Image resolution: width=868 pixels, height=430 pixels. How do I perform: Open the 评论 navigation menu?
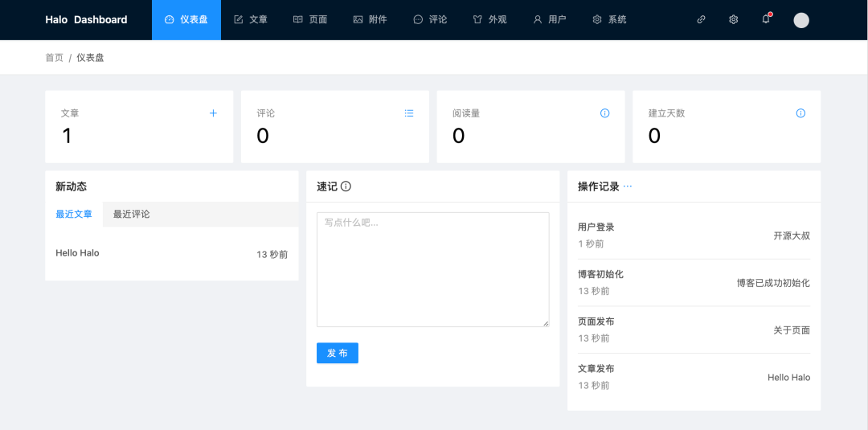click(430, 20)
